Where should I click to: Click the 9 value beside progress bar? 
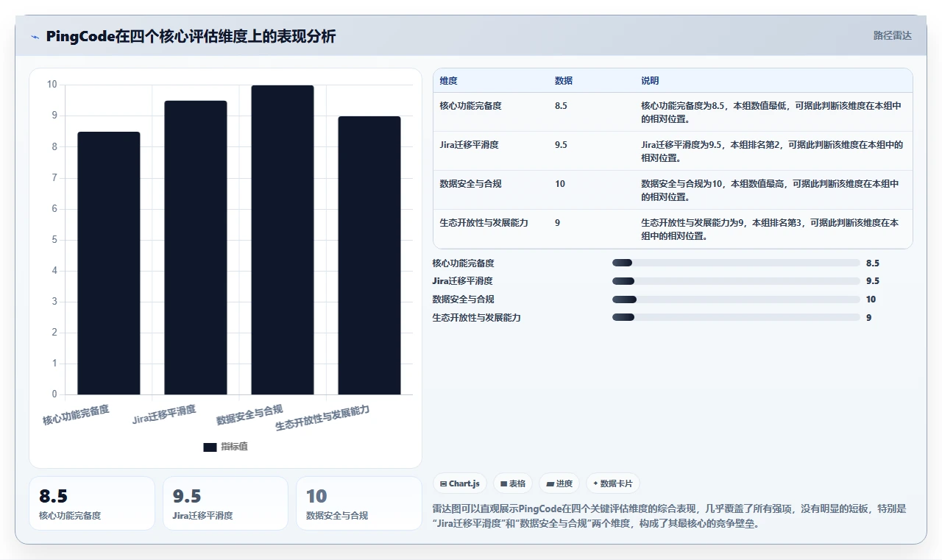pyautogui.click(x=869, y=317)
